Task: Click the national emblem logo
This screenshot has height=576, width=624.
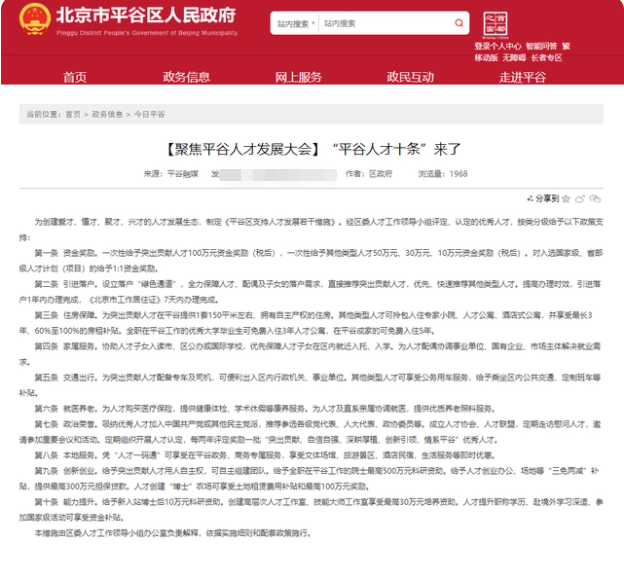Action: point(35,20)
